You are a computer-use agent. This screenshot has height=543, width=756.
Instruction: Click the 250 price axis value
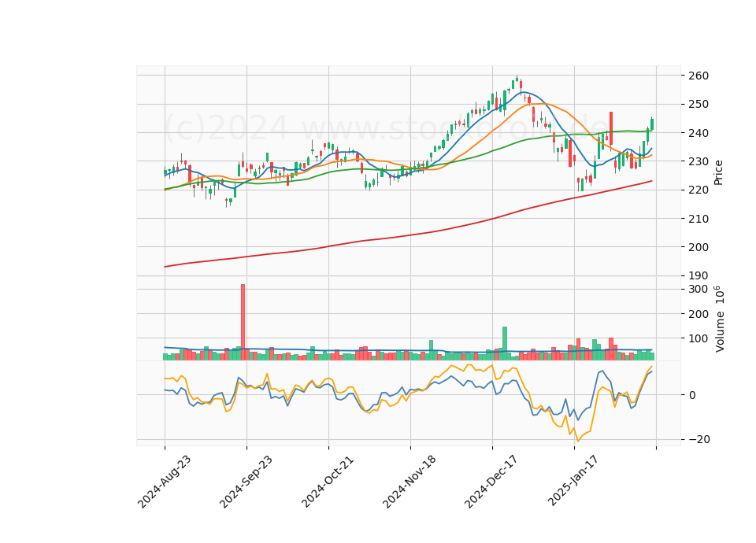tap(699, 104)
